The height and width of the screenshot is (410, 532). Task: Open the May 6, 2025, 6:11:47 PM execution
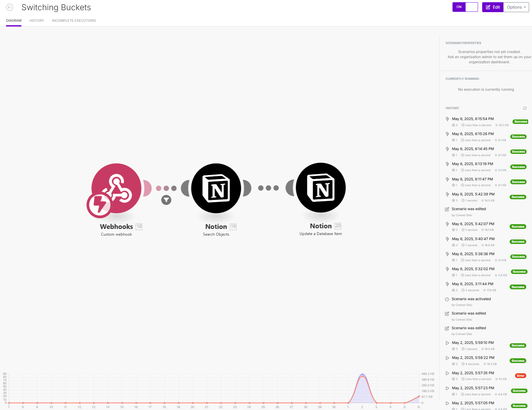[472, 179]
